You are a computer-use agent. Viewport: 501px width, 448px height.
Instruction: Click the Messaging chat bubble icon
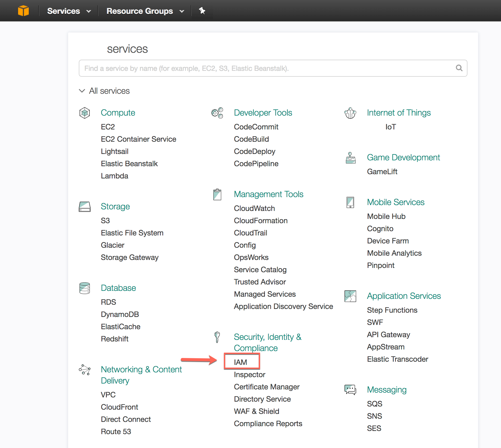click(x=350, y=390)
